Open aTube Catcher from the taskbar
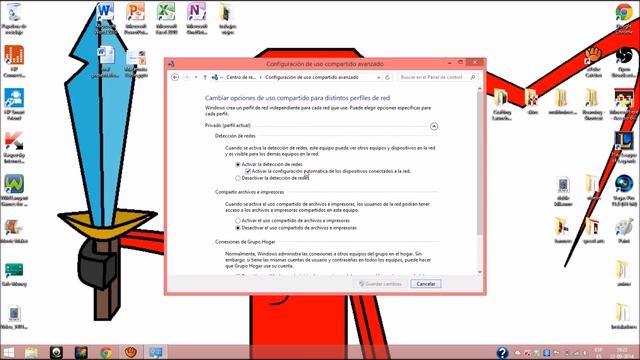The image size is (640, 360). click(131, 352)
